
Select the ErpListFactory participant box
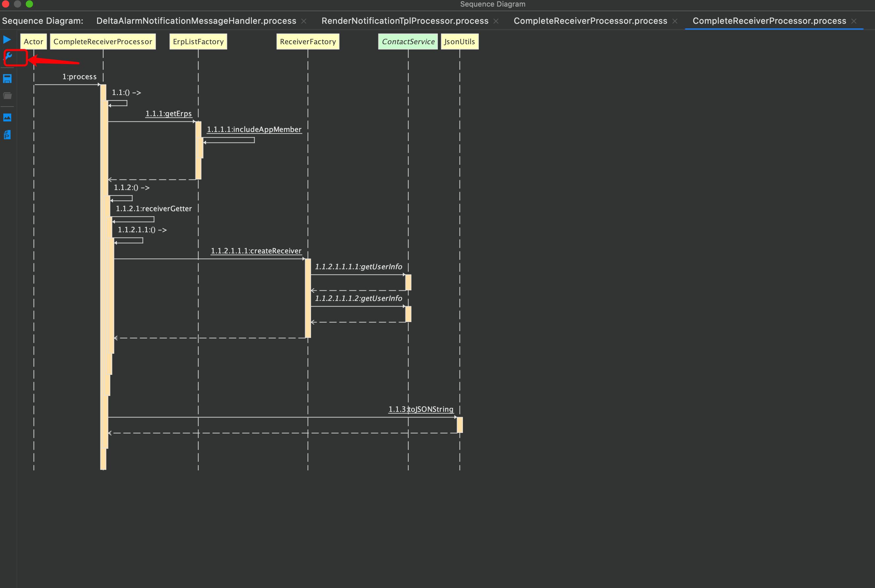(x=198, y=42)
